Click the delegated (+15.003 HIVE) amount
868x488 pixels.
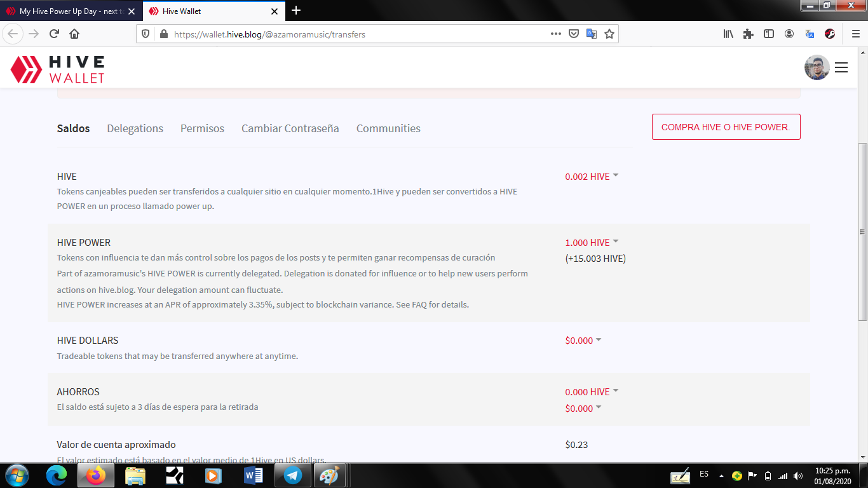click(x=595, y=259)
